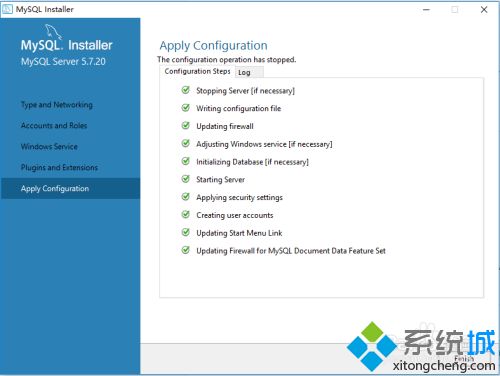The height and width of the screenshot is (376, 500).
Task: Click checkmark beside Creating user accounts
Action: click(186, 214)
